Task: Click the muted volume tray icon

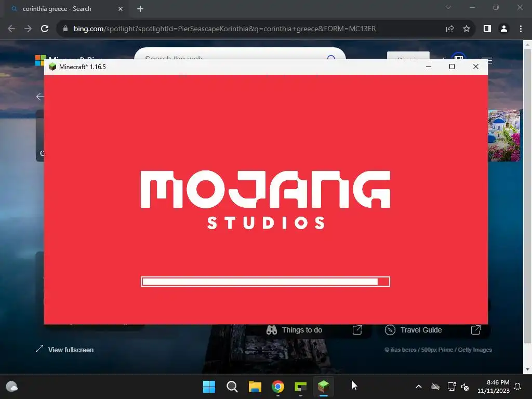Action: (x=465, y=387)
